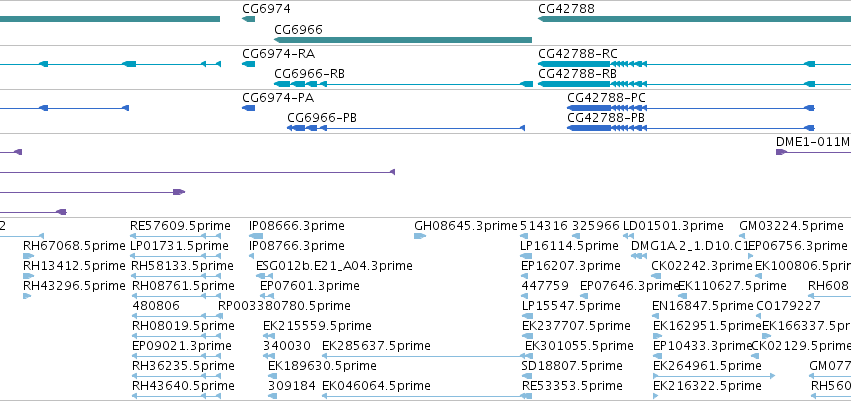Open LP16114.5prime EST label

click(569, 246)
